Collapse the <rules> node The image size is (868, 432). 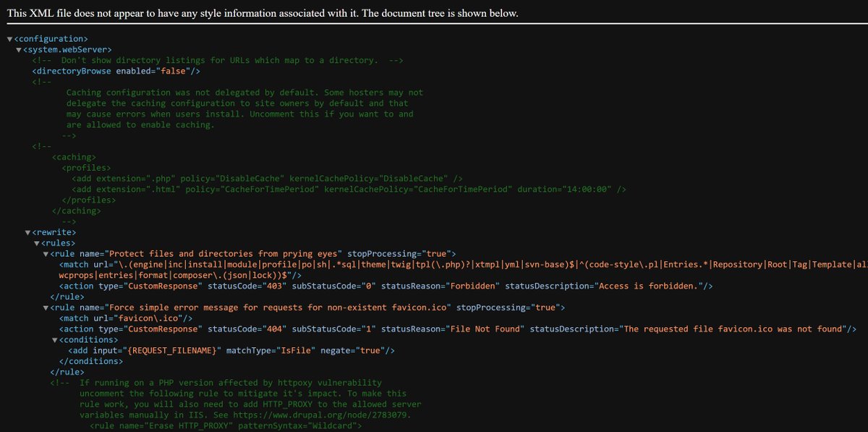(37, 243)
